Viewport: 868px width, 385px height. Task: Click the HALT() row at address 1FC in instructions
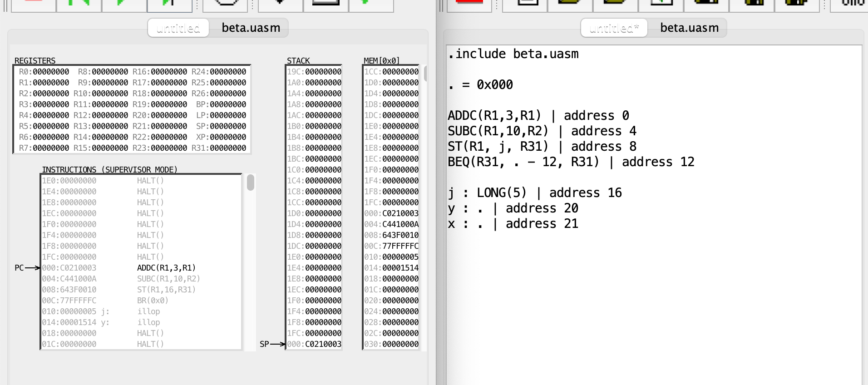(141, 257)
